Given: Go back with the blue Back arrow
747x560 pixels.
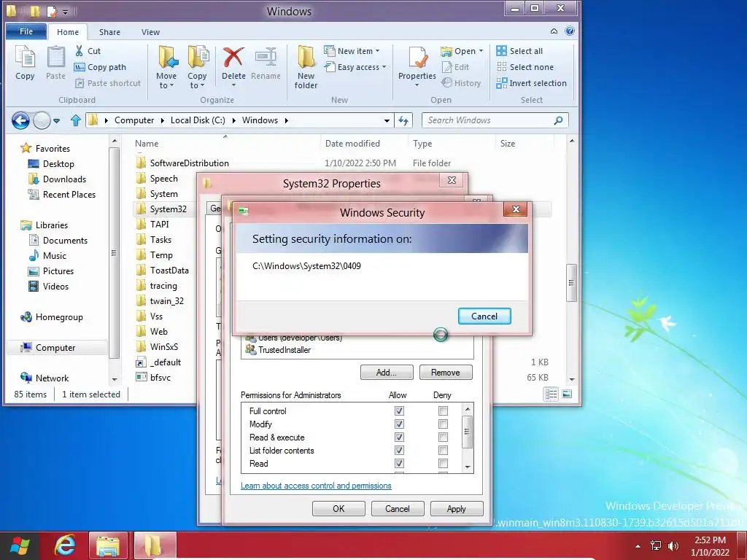Looking at the screenshot, I should tap(20, 120).
